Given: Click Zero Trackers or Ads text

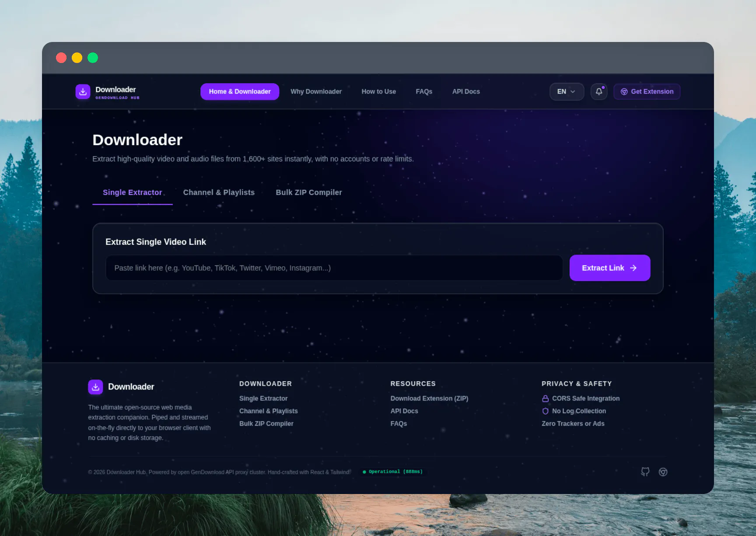Looking at the screenshot, I should click(x=573, y=424).
